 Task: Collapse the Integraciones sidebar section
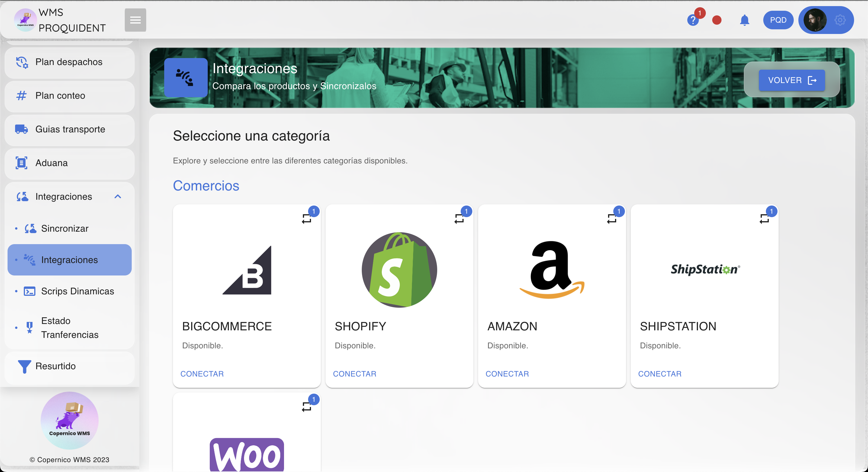(x=117, y=197)
